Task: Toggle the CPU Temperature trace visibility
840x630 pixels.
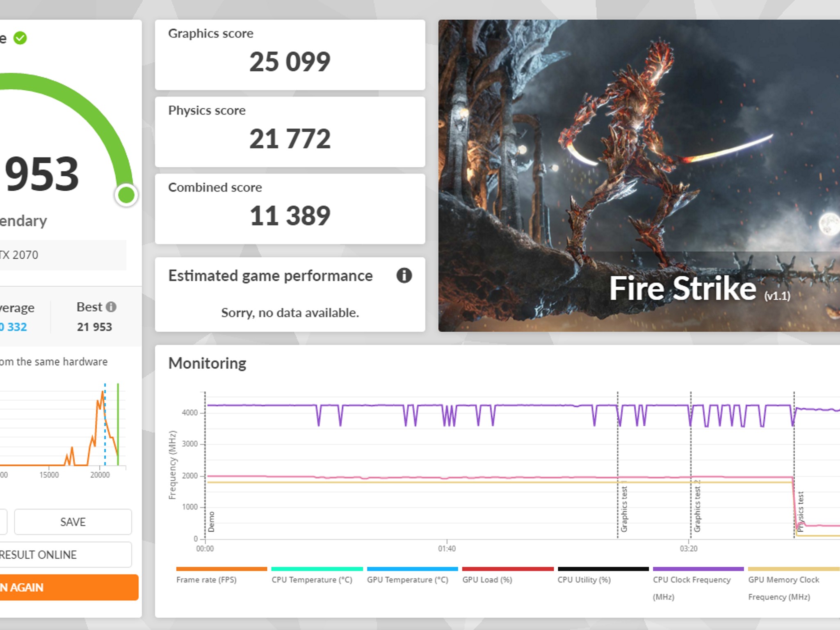Action: (316, 568)
